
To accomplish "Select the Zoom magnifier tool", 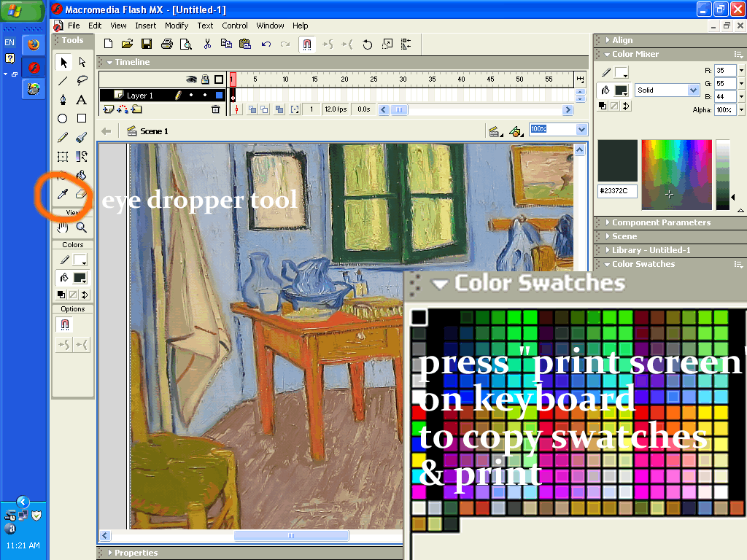I will pyautogui.click(x=82, y=227).
